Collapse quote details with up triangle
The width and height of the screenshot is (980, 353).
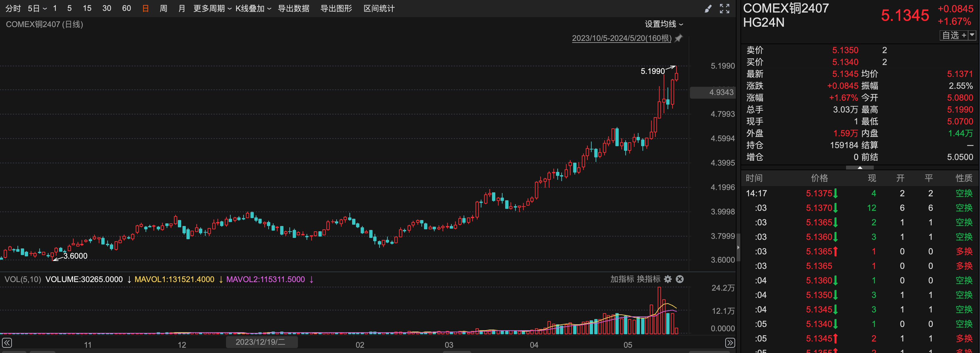pos(860,167)
